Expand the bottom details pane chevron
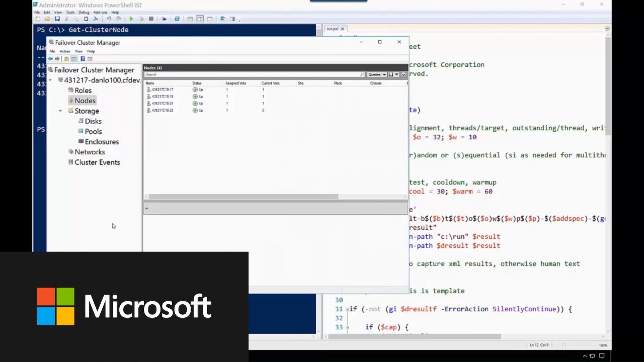 point(146,208)
